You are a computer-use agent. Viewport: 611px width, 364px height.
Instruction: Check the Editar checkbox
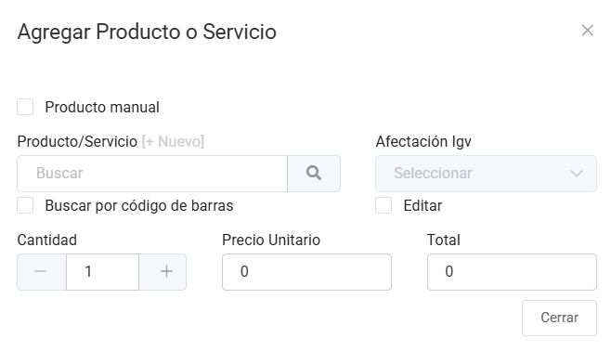pyautogui.click(x=383, y=205)
